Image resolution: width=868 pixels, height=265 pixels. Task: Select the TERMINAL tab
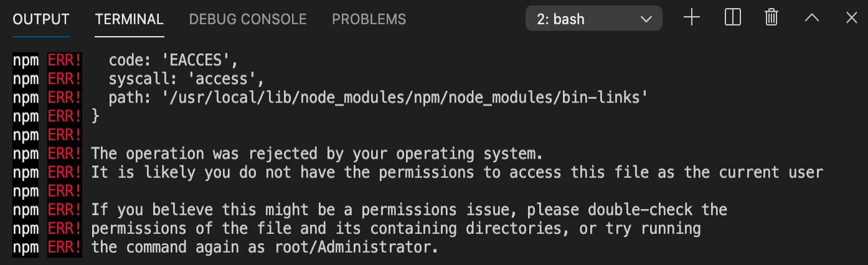130,19
